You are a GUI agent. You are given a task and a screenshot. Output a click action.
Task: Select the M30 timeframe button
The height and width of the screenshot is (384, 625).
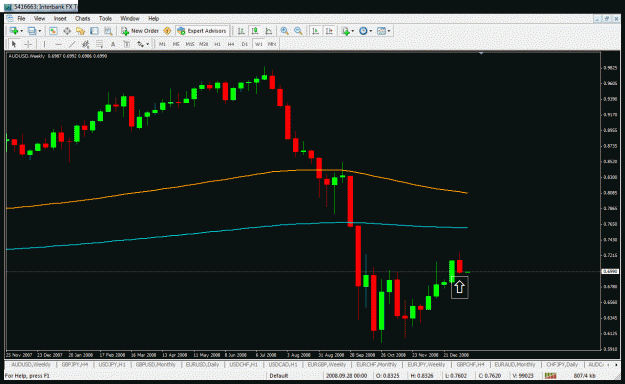[x=204, y=44]
